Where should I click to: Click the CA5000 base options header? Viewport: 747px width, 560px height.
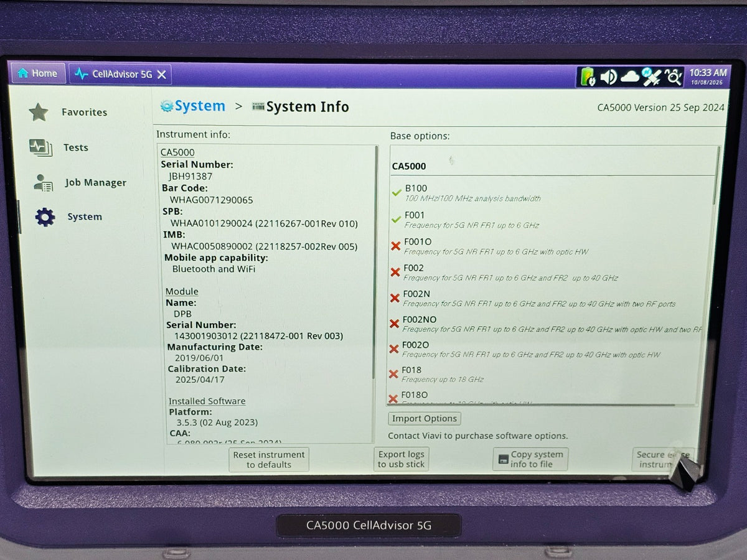409,166
